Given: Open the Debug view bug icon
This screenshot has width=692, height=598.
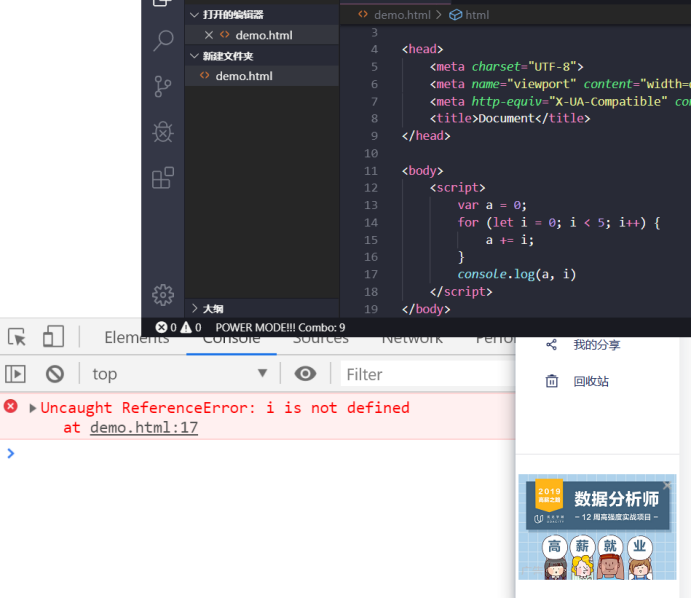Looking at the screenshot, I should coord(163,132).
